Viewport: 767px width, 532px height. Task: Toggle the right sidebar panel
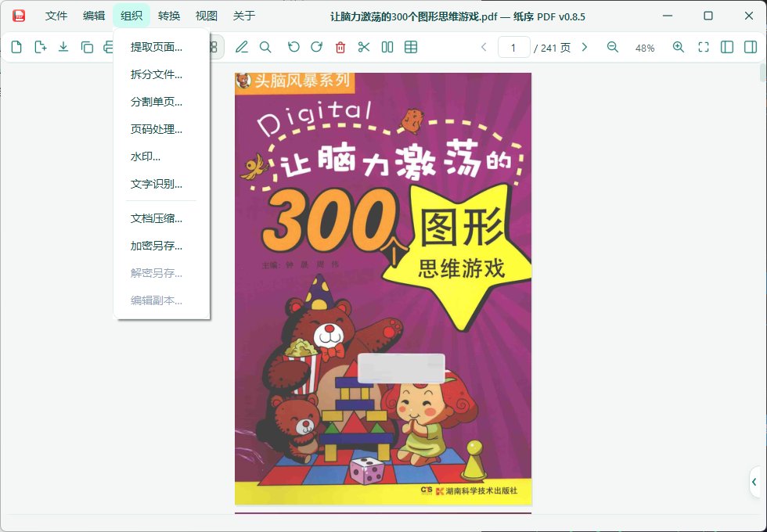click(x=751, y=48)
